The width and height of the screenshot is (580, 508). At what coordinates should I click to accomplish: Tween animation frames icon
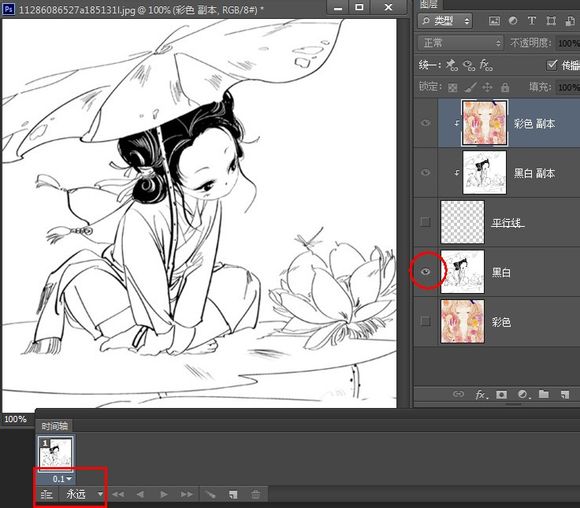[210, 494]
